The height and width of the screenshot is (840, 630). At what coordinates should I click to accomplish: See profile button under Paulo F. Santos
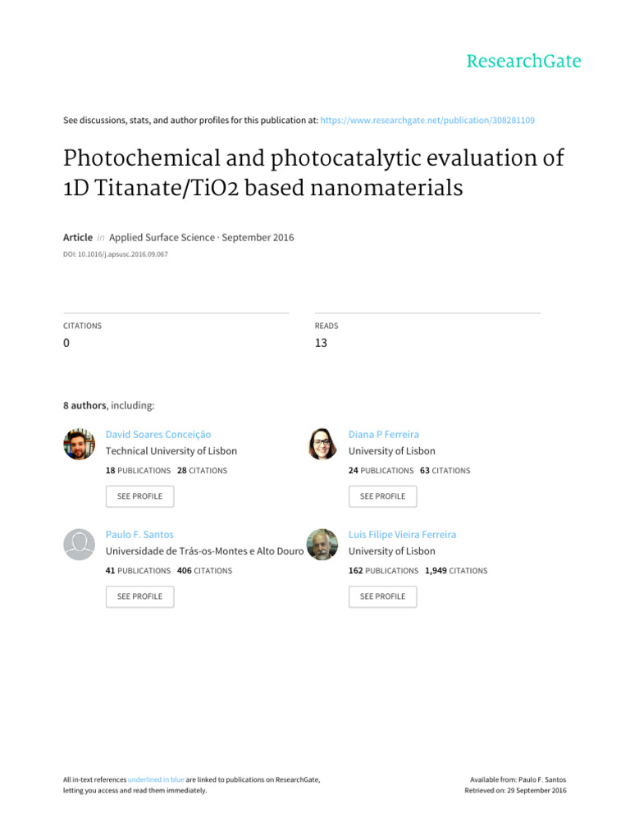coord(139,596)
